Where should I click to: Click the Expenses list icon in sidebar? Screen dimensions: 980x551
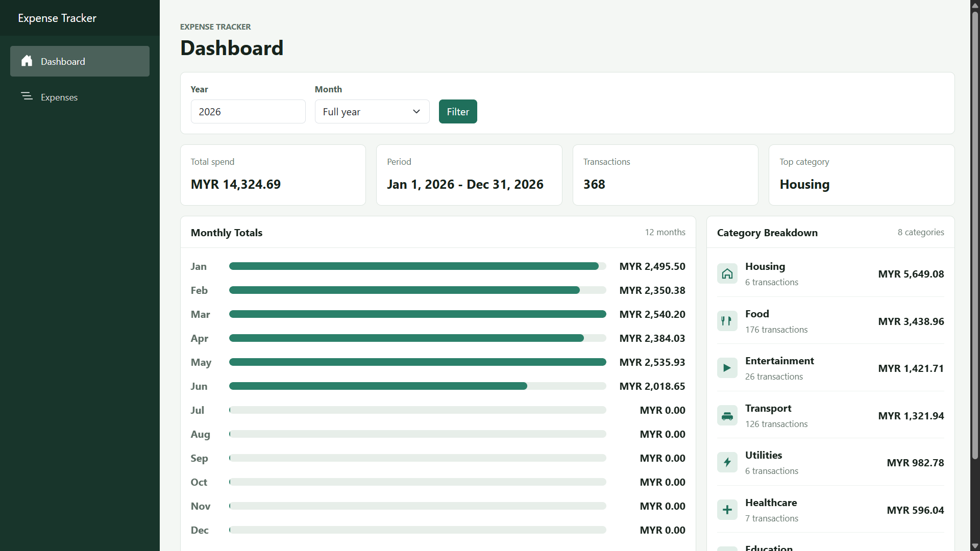[x=27, y=96]
